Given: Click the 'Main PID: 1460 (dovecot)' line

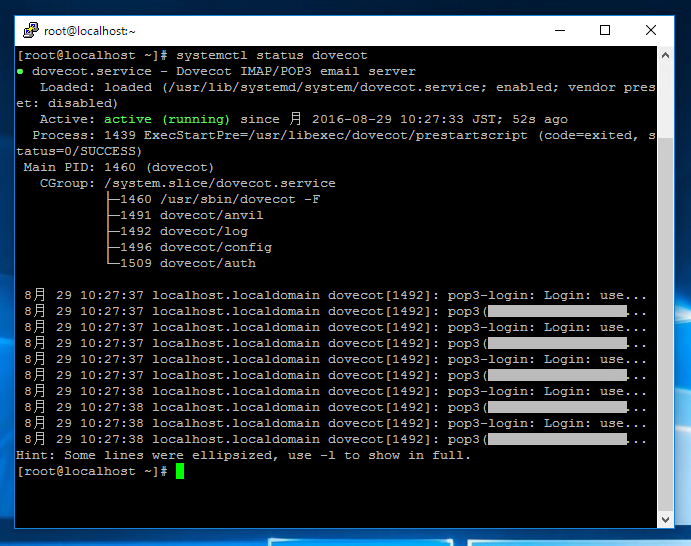Looking at the screenshot, I should pos(119,167).
